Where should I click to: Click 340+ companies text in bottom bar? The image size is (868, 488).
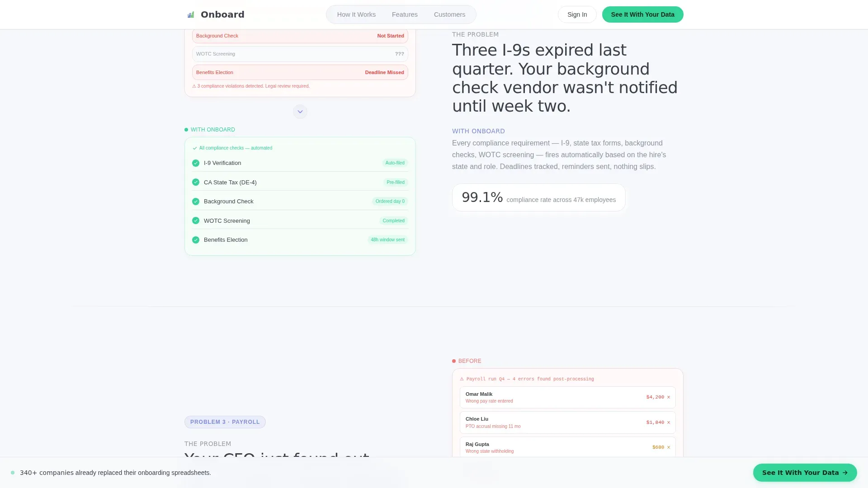tap(115, 473)
